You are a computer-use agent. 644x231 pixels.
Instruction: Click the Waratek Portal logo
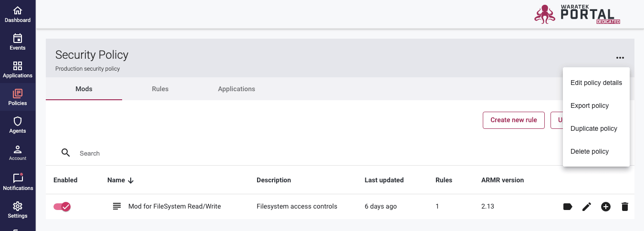577,14
